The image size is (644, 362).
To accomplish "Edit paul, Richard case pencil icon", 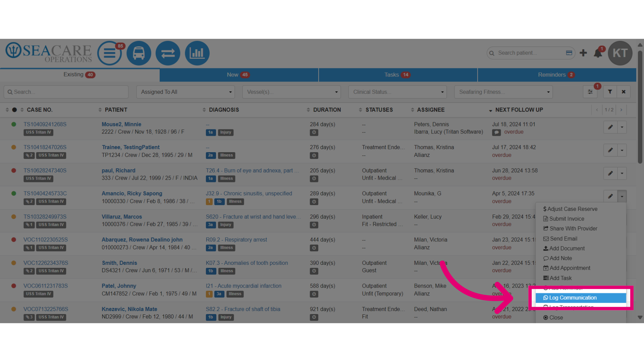I will (x=610, y=173).
